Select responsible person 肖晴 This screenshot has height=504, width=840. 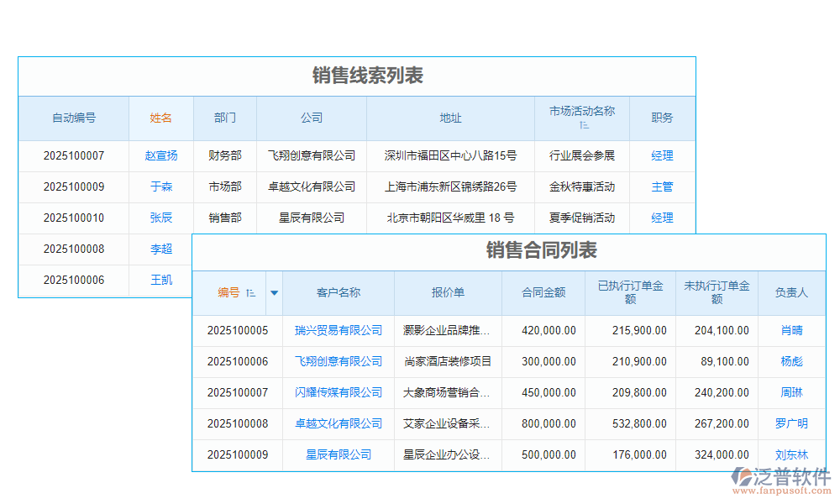pos(790,330)
